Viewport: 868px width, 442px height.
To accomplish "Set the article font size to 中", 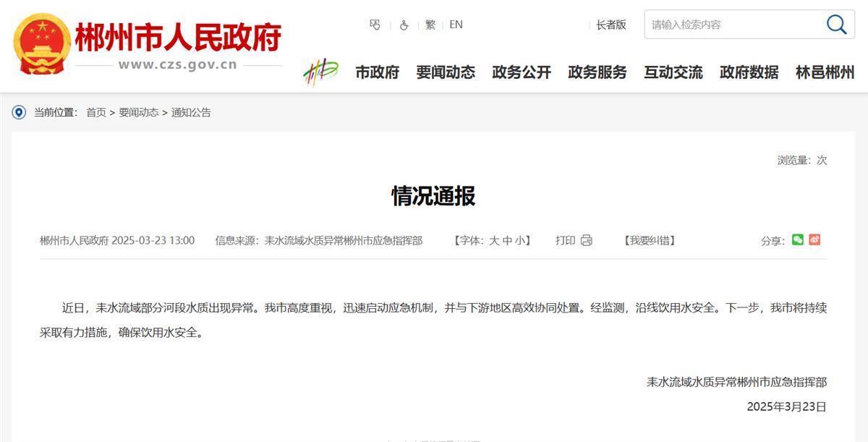I will (507, 240).
